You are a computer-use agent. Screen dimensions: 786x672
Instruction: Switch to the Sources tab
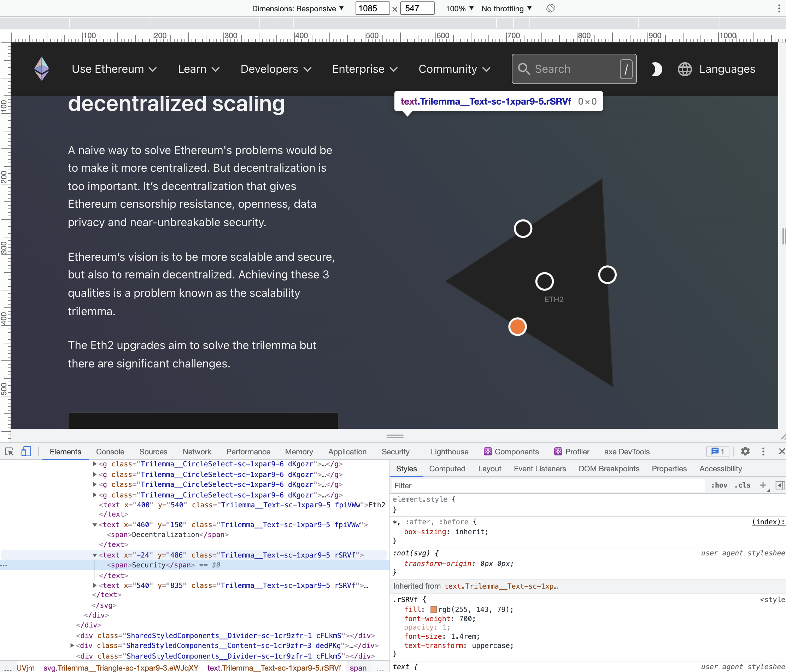(x=153, y=451)
